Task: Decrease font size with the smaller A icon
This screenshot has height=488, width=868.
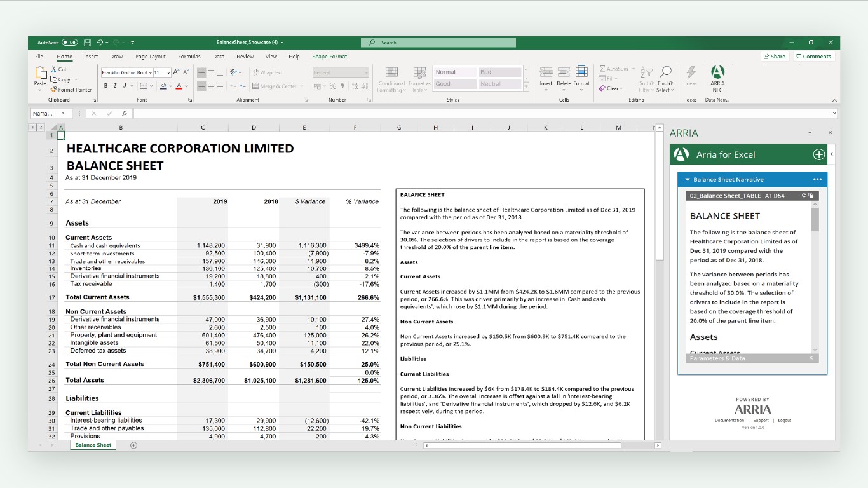Action: [186, 72]
